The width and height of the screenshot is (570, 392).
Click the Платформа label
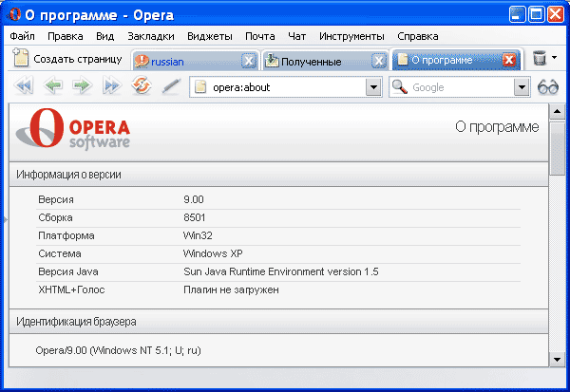tap(66, 235)
